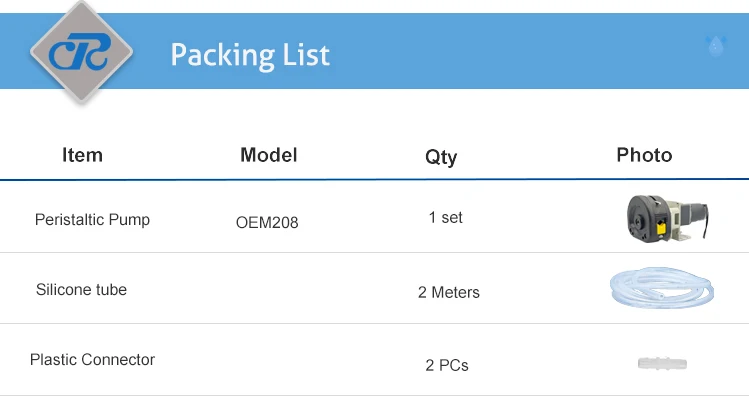Click the faint water drop icon
Viewport: 749px width, 410px height.
click(715, 46)
